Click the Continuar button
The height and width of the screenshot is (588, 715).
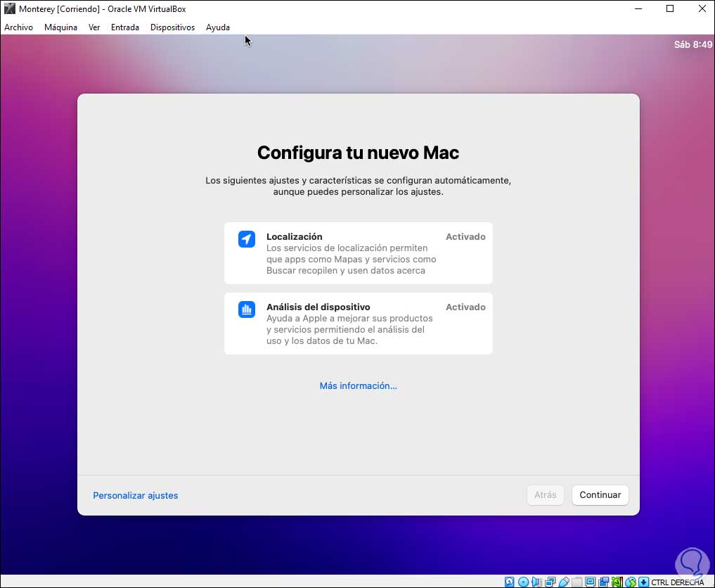pyautogui.click(x=600, y=495)
